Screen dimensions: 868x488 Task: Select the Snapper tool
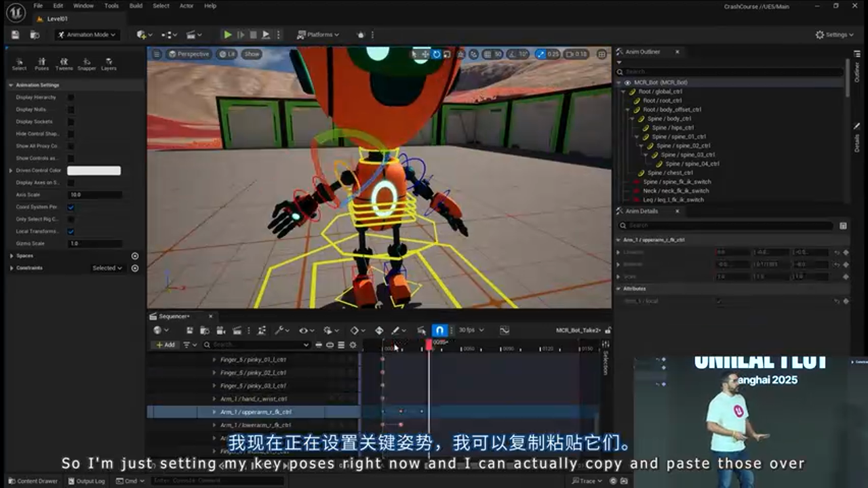pyautogui.click(x=87, y=64)
